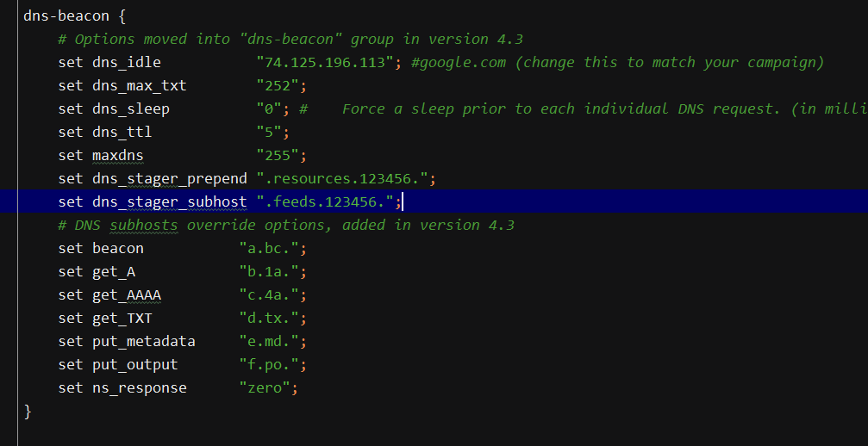Click the ".resources.123456." string value
This screenshot has height=446, width=868.
click(342, 178)
